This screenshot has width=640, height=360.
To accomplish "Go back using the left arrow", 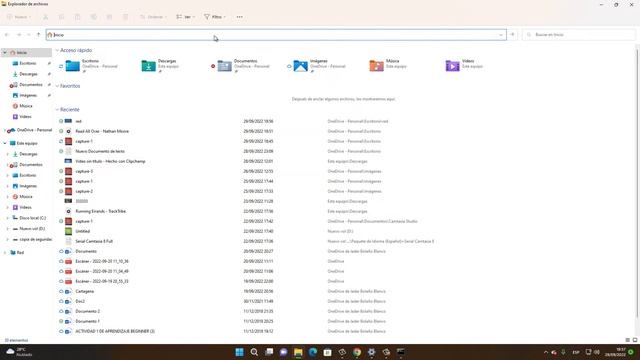I will click(x=7, y=35).
